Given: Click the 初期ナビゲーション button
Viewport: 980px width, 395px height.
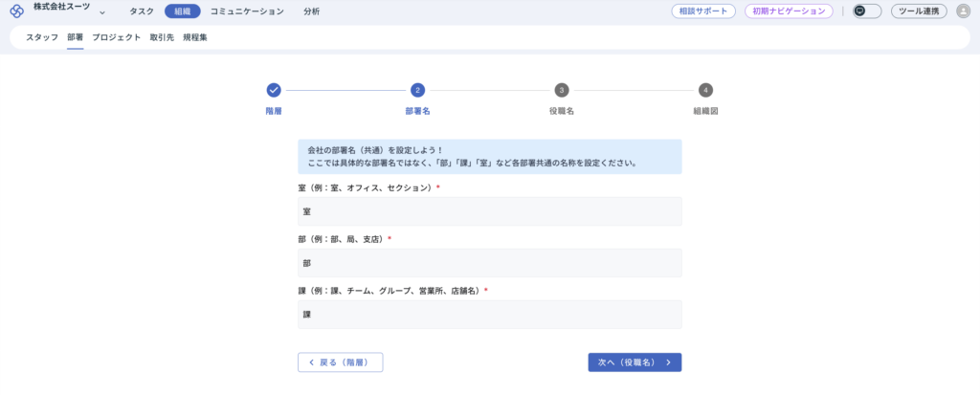Looking at the screenshot, I should point(789,11).
